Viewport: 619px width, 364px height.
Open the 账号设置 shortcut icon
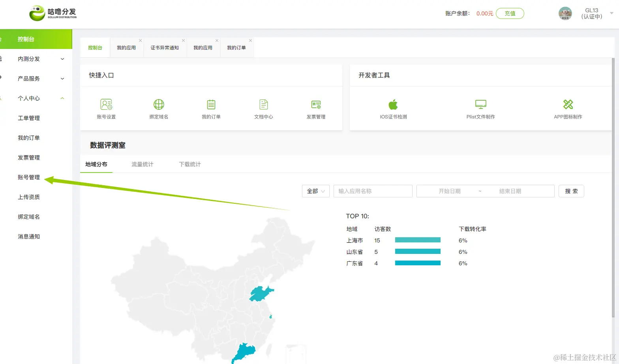pos(106,104)
